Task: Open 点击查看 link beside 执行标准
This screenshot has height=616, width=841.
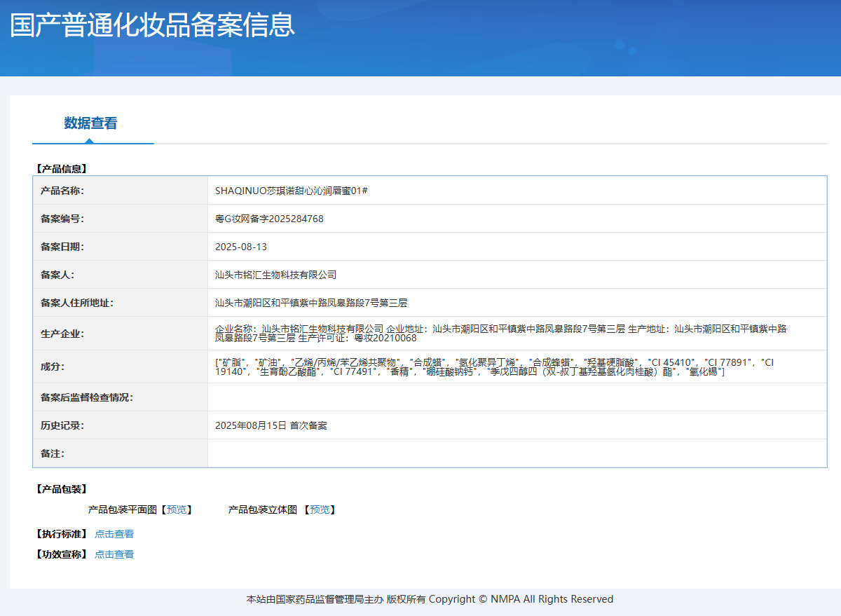Action: coord(114,534)
